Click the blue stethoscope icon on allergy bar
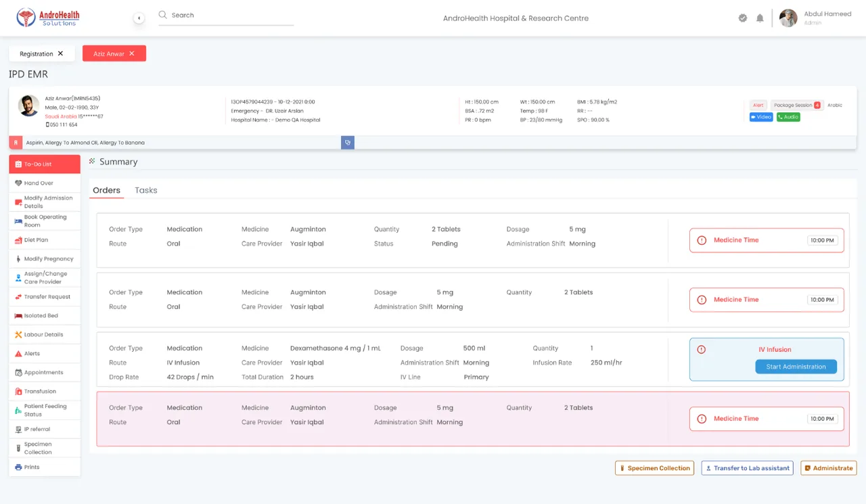Image resolution: width=866 pixels, height=504 pixels. (348, 143)
